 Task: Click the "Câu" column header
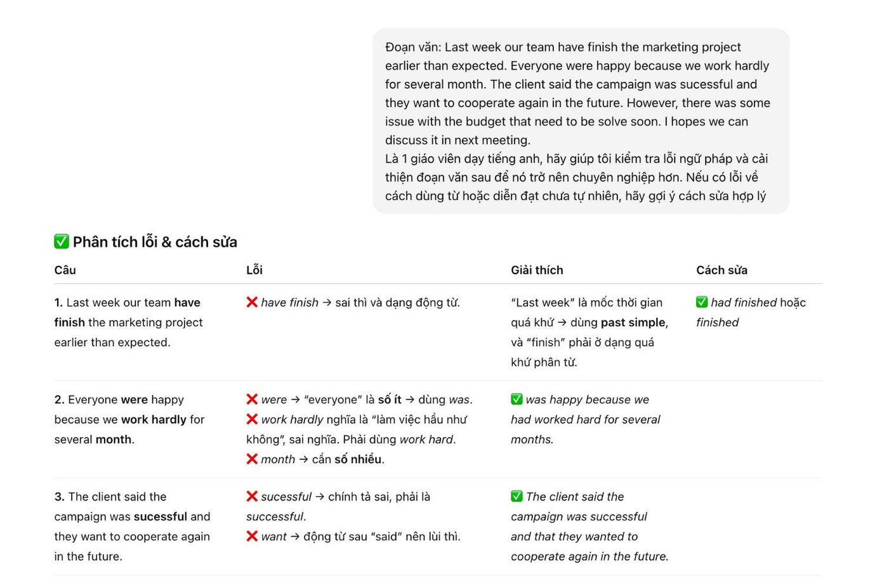tap(65, 270)
